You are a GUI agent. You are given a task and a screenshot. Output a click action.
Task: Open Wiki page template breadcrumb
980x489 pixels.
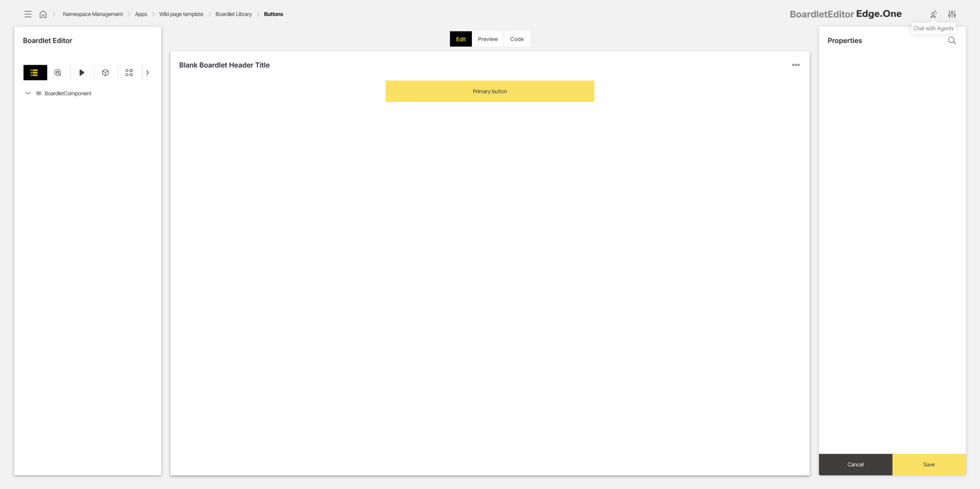181,15
